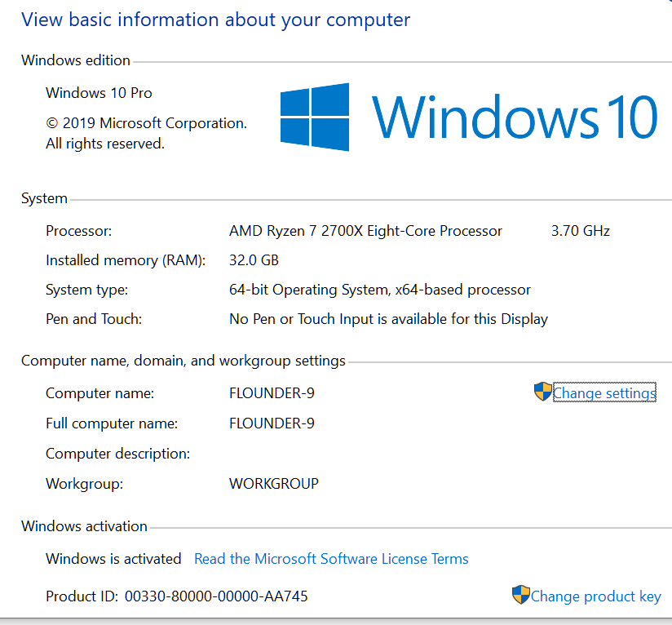Click the 'Computer name:' label
This screenshot has height=625, width=672.
coord(99,393)
